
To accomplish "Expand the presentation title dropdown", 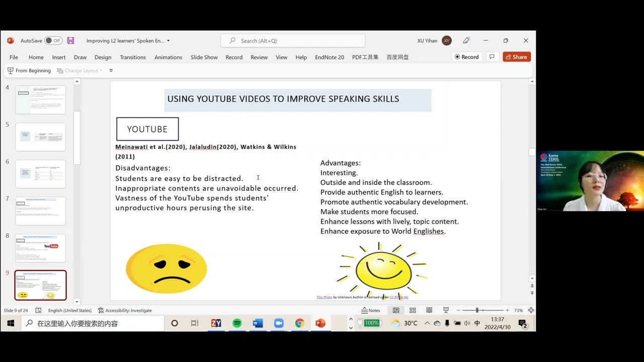I will pos(168,41).
